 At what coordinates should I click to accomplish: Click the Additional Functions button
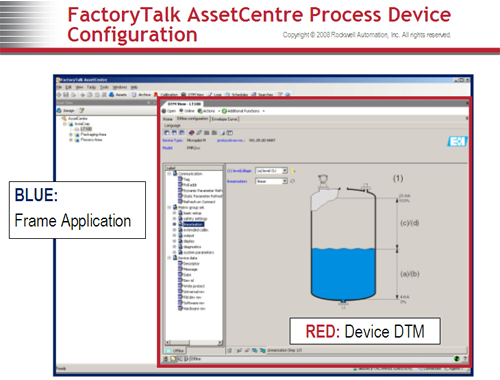tap(241, 111)
